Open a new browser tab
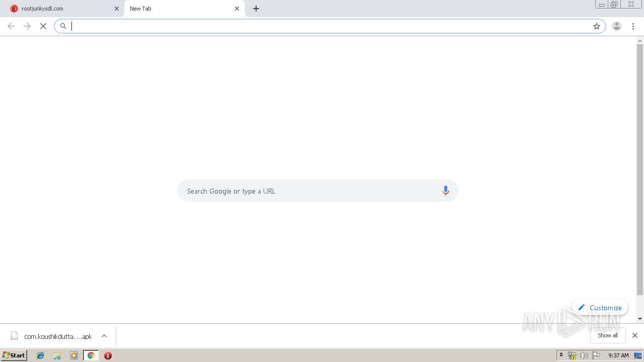Image resolution: width=644 pixels, height=362 pixels. [x=256, y=9]
